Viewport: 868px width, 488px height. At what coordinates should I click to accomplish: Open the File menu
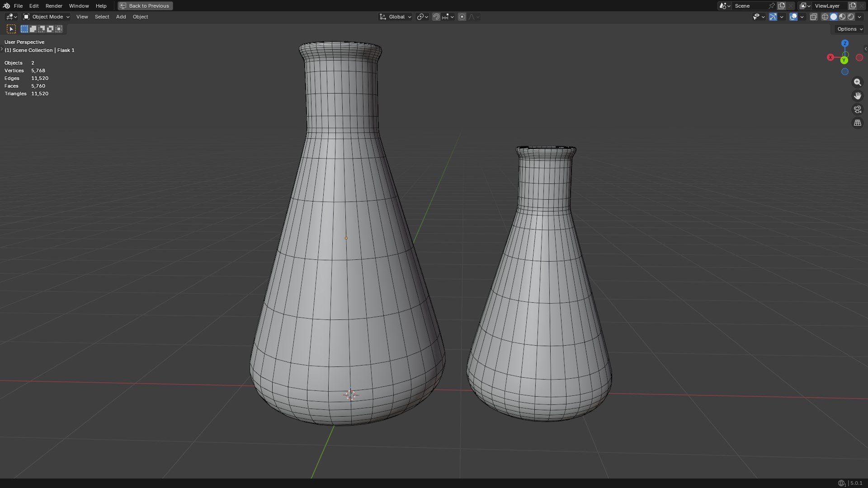pyautogui.click(x=18, y=6)
